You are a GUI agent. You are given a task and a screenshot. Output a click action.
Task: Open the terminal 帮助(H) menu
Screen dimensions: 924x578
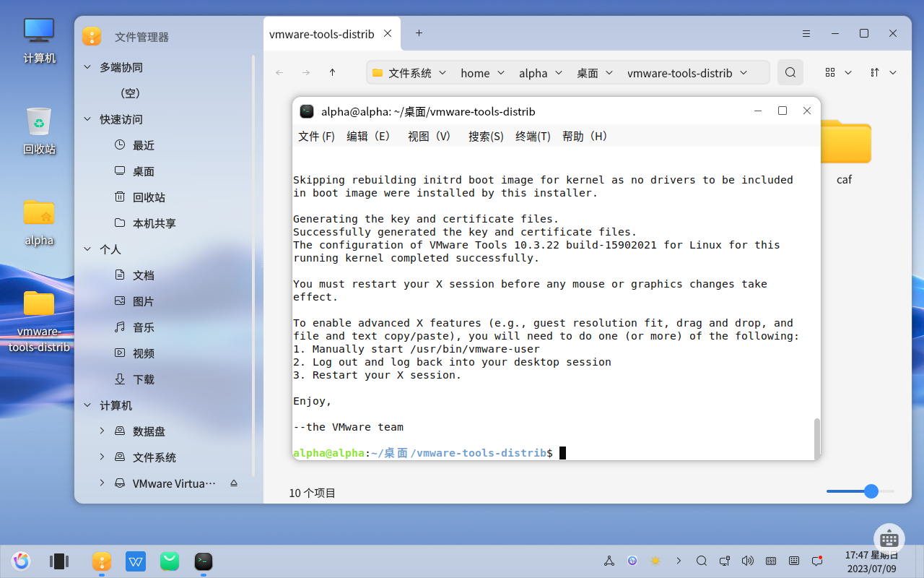(585, 136)
